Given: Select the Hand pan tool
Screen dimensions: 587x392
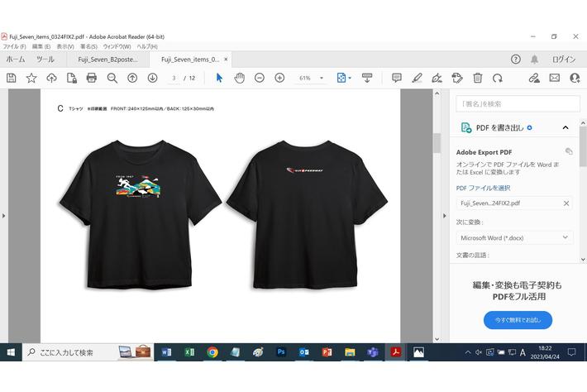Looking at the screenshot, I should click(x=240, y=78).
